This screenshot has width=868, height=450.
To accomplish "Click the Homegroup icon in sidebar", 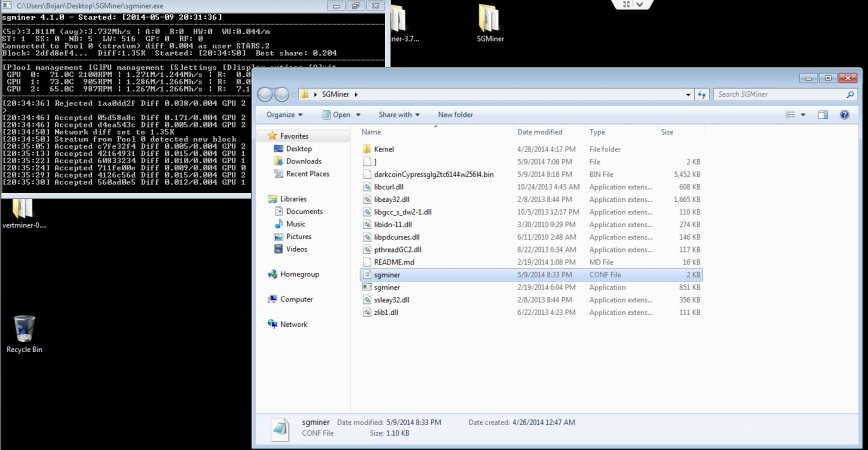I will (272, 274).
